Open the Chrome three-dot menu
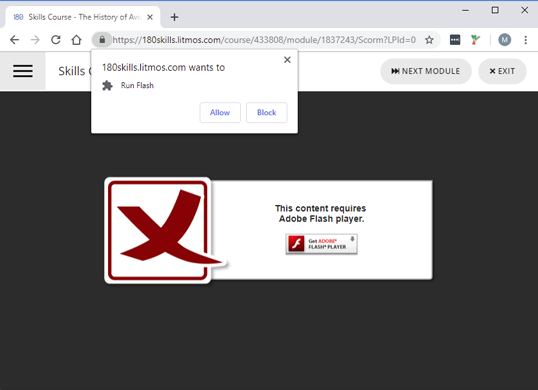This screenshot has width=538, height=390. point(525,40)
